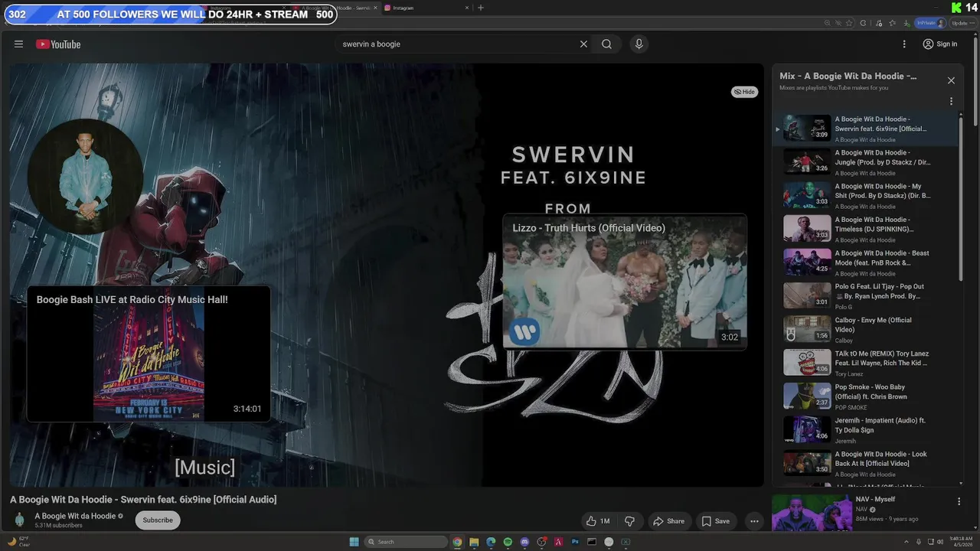This screenshot has height=551, width=980.
Task: Open Boogie Bash LIVE end card
Action: (x=149, y=354)
